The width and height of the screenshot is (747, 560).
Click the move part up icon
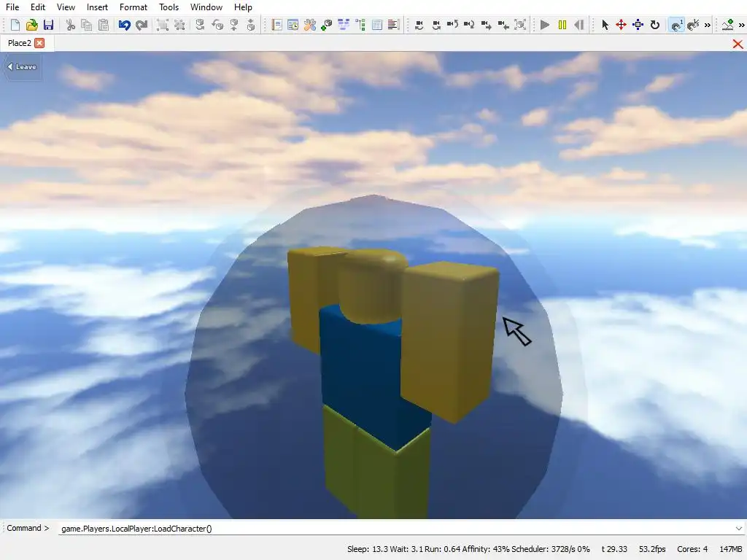[x=234, y=25]
